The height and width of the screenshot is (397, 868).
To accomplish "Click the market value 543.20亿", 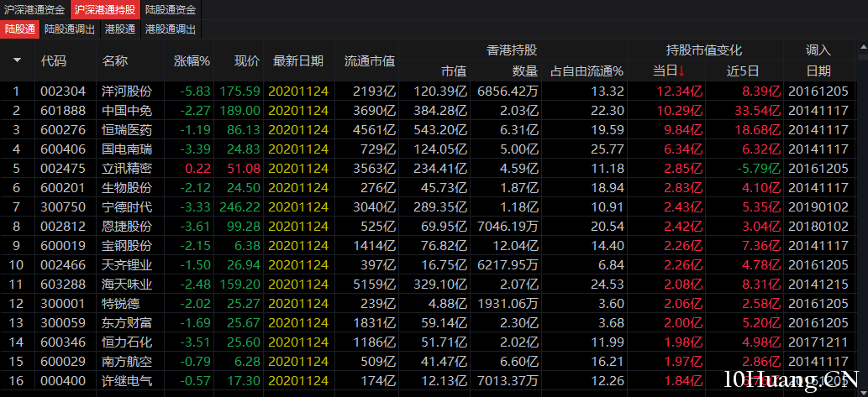I will pos(440,130).
